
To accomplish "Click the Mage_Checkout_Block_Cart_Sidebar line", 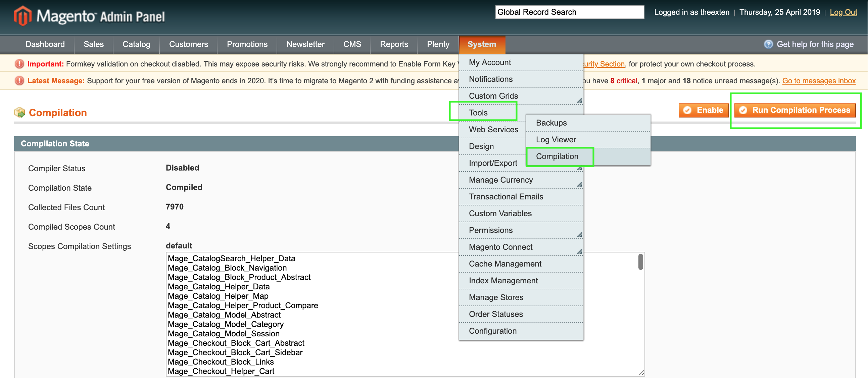I will pyautogui.click(x=235, y=352).
